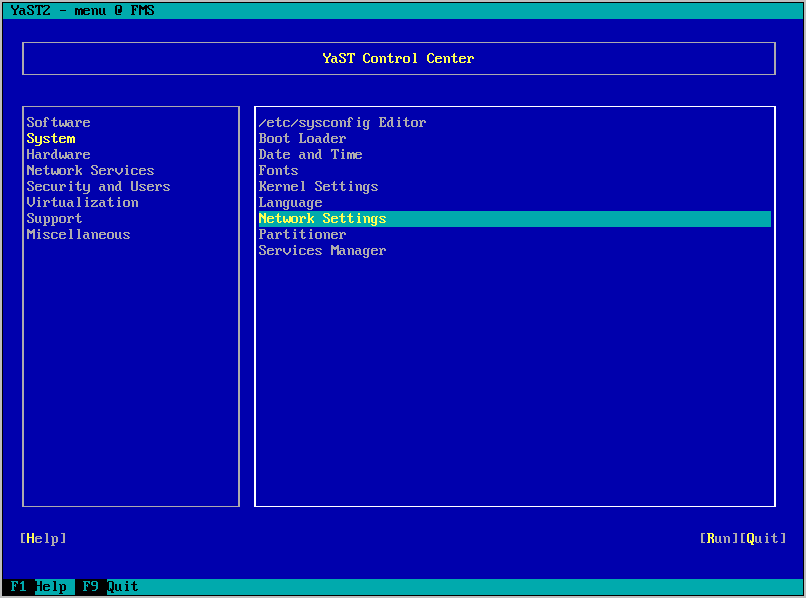This screenshot has width=806, height=598.
Task: Open the Hardware category
Action: click(x=59, y=154)
